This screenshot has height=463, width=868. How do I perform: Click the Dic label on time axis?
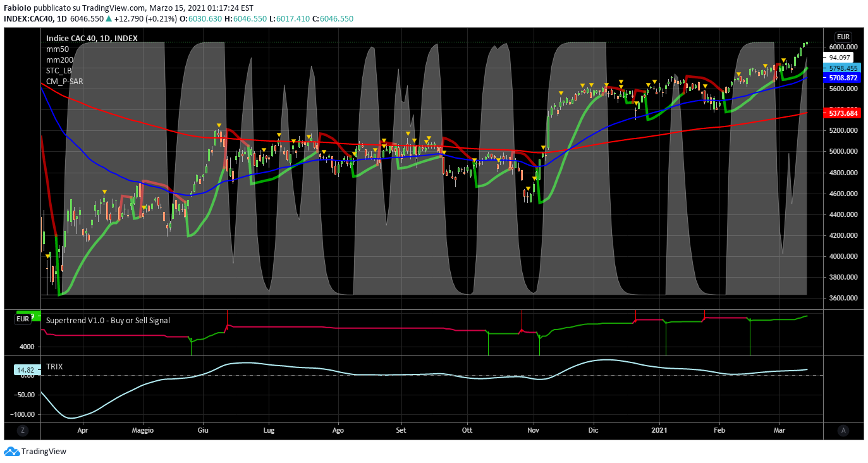click(x=593, y=430)
